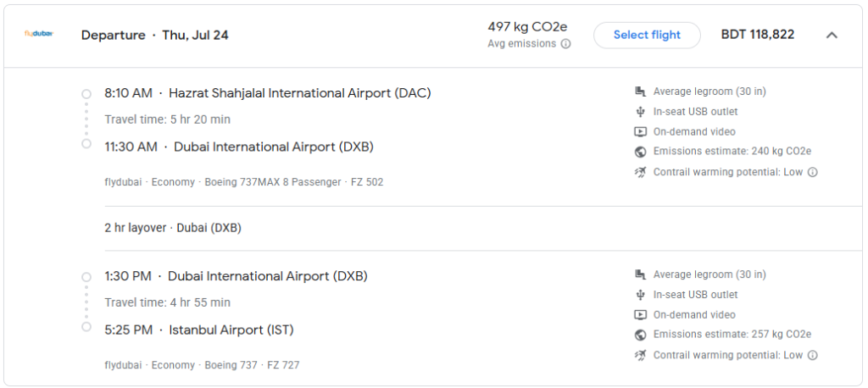Click the second leg's USB outlet icon
Image resolution: width=868 pixels, height=388 pixels.
pos(641,295)
